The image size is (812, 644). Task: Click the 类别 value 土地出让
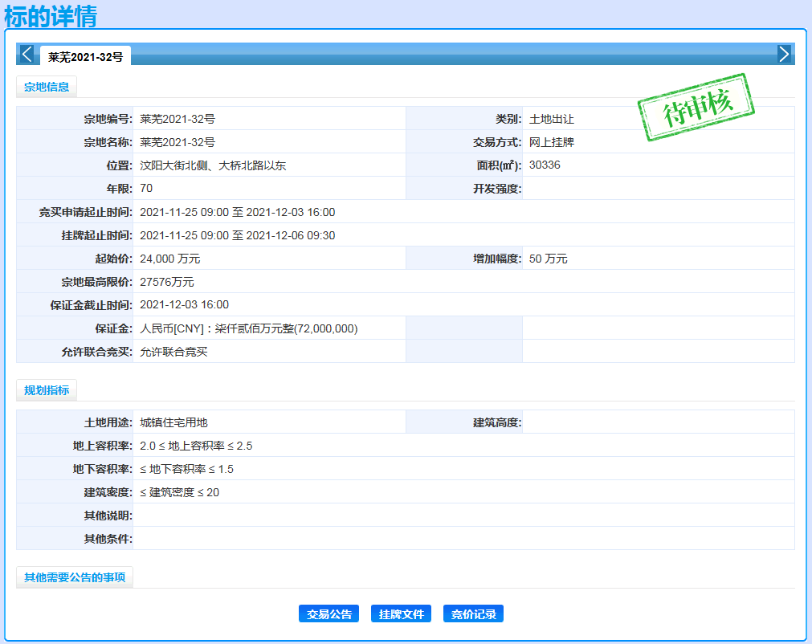click(552, 119)
